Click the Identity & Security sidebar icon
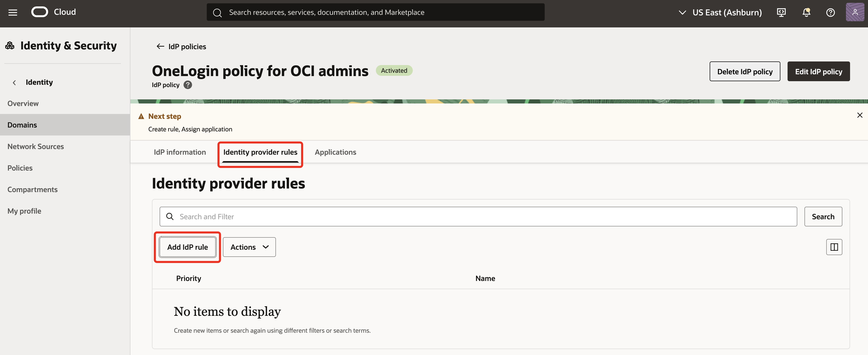 click(x=9, y=45)
